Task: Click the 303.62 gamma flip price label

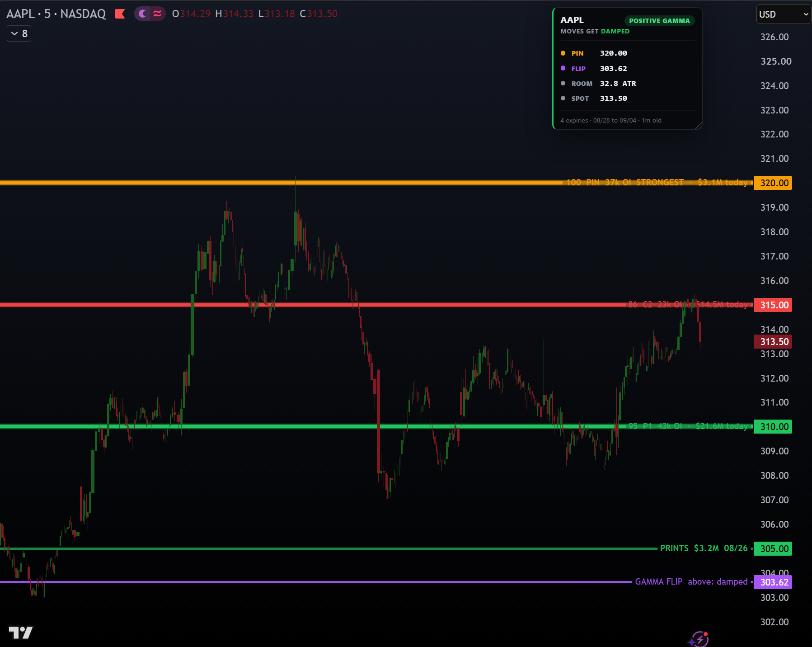Action: point(773,582)
